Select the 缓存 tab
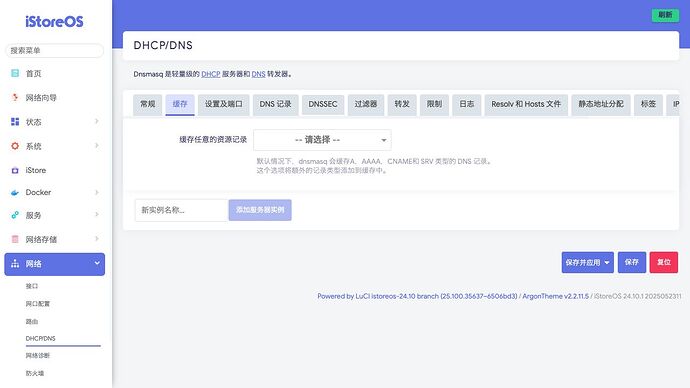Screen dimensions: 690x388 180,104
